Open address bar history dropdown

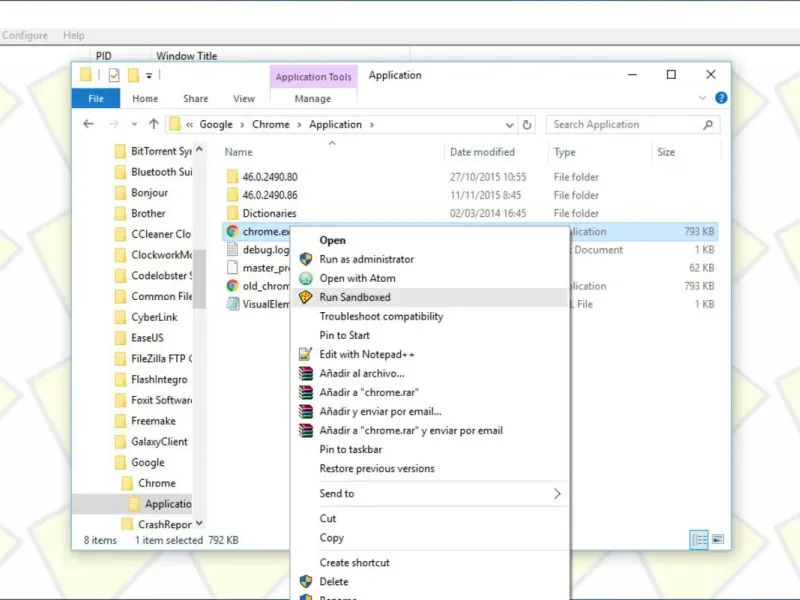tap(509, 125)
